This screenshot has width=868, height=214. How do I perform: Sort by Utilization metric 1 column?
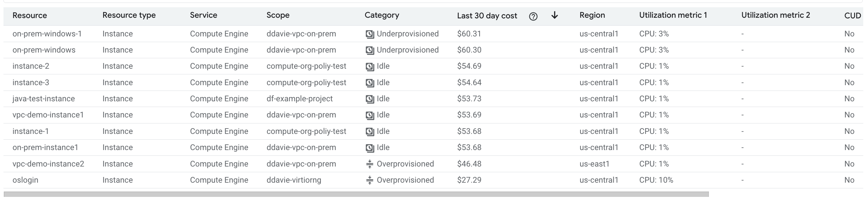coord(673,15)
